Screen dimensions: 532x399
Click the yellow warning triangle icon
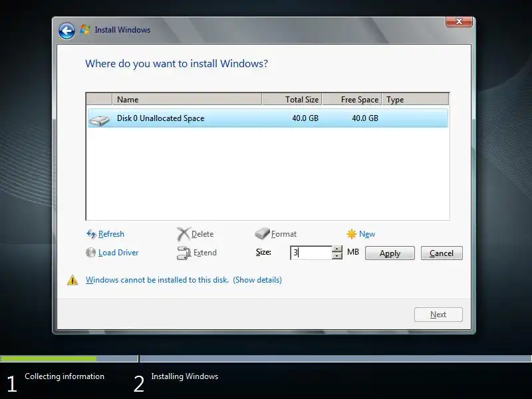point(72,280)
